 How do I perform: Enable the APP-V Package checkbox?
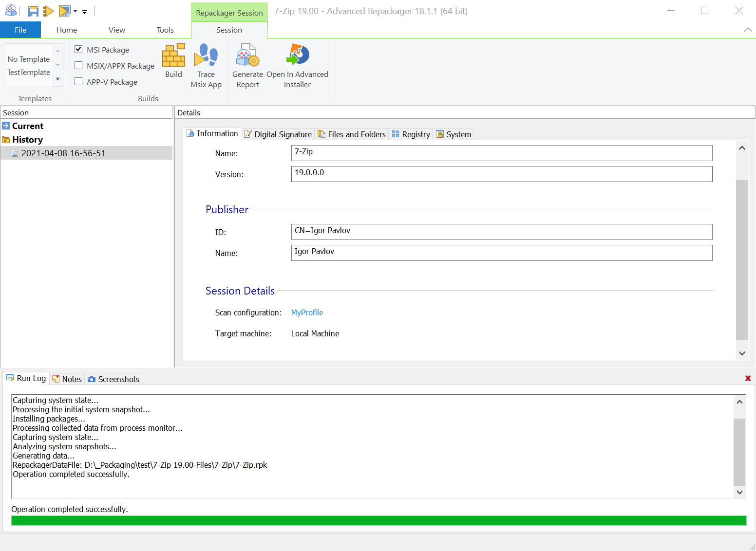[x=78, y=81]
